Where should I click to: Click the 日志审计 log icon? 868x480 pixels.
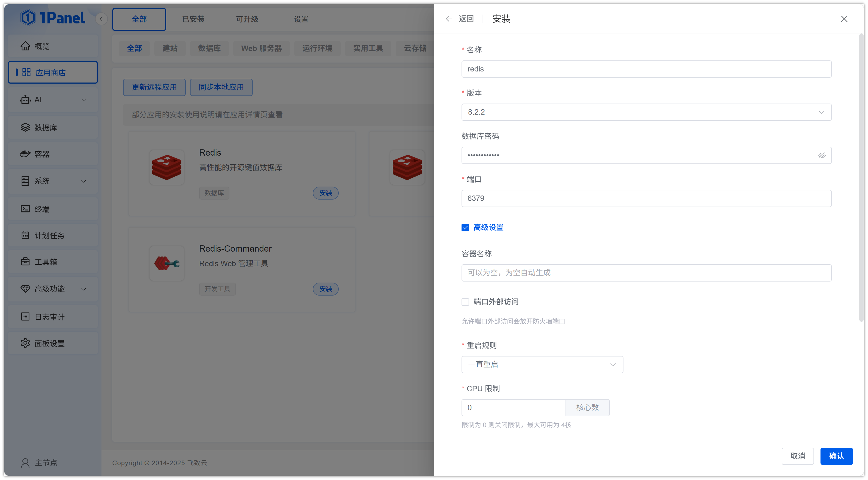[x=25, y=317]
